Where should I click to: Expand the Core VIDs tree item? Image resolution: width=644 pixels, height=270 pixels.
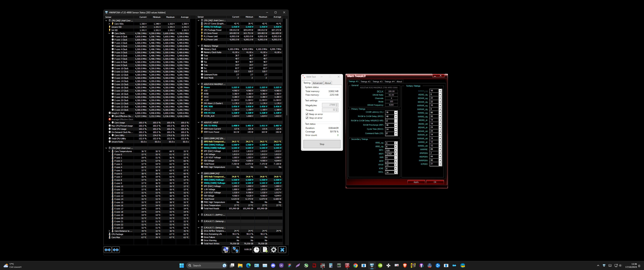coord(109,24)
